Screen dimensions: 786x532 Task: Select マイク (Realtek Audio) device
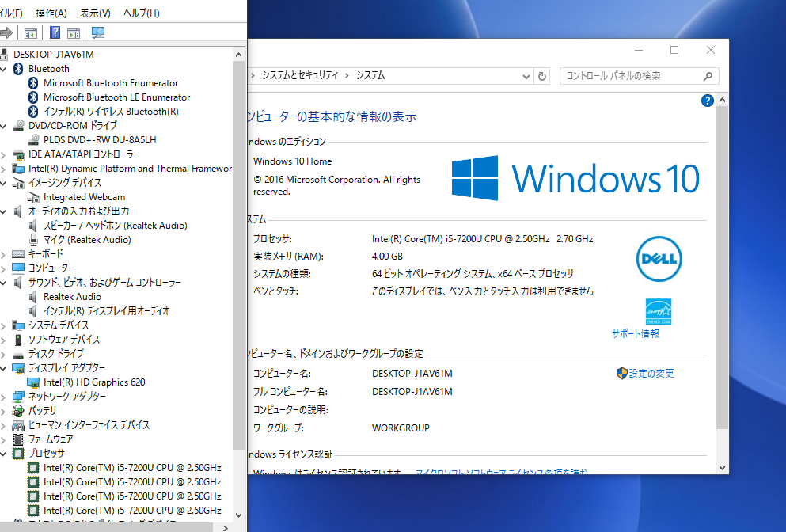pos(87,240)
